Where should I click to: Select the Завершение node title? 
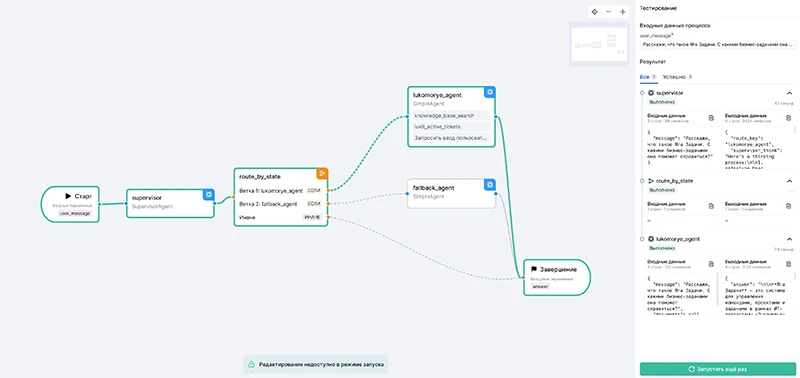coord(558,269)
